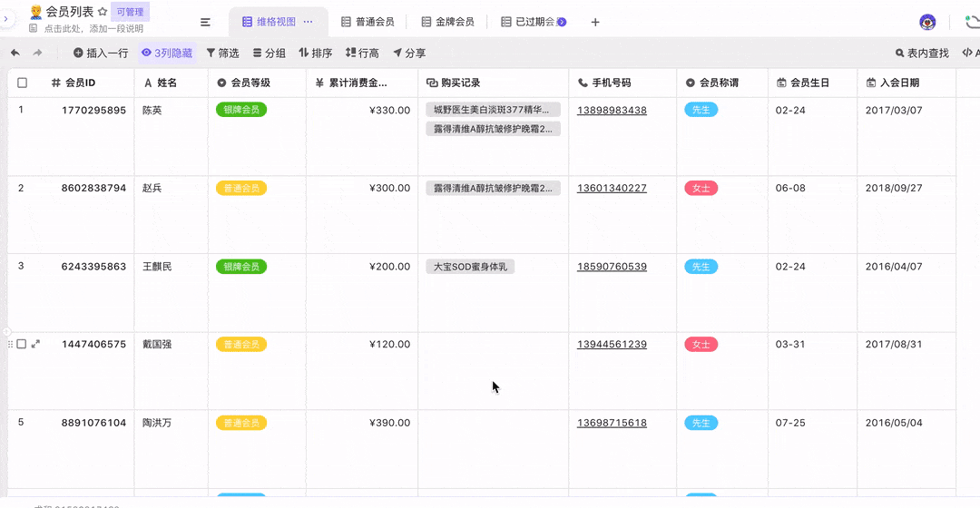This screenshot has width=980, height=508.
Task: Open phone number link 13898983438
Action: point(612,110)
